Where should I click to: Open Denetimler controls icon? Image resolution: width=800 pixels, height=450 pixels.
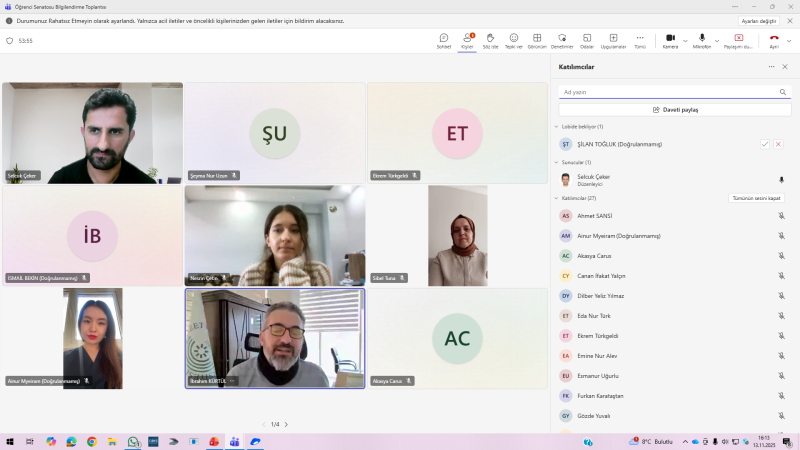pyautogui.click(x=562, y=40)
